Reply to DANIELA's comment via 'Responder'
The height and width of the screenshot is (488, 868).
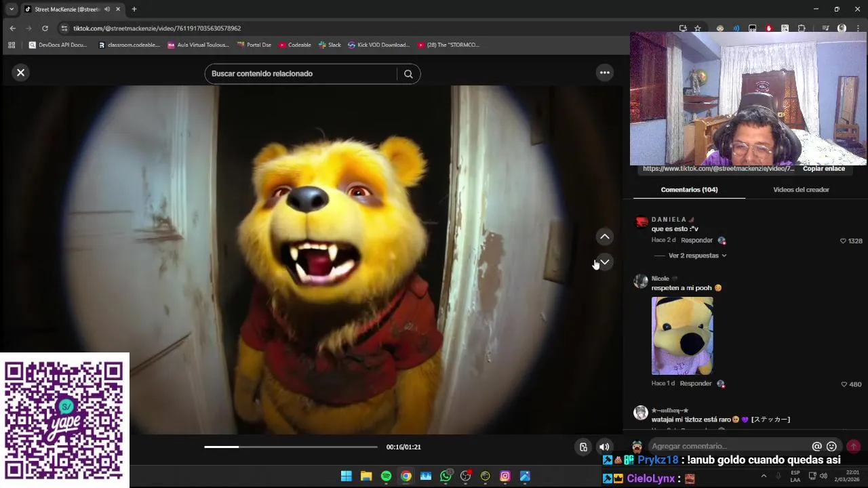pyautogui.click(x=697, y=241)
